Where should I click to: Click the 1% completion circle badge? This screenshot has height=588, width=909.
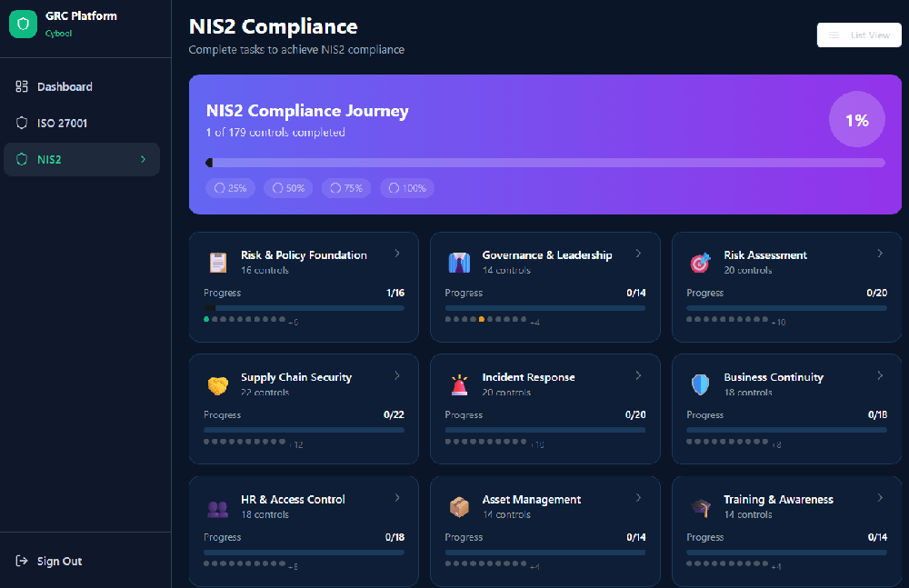coord(857,120)
